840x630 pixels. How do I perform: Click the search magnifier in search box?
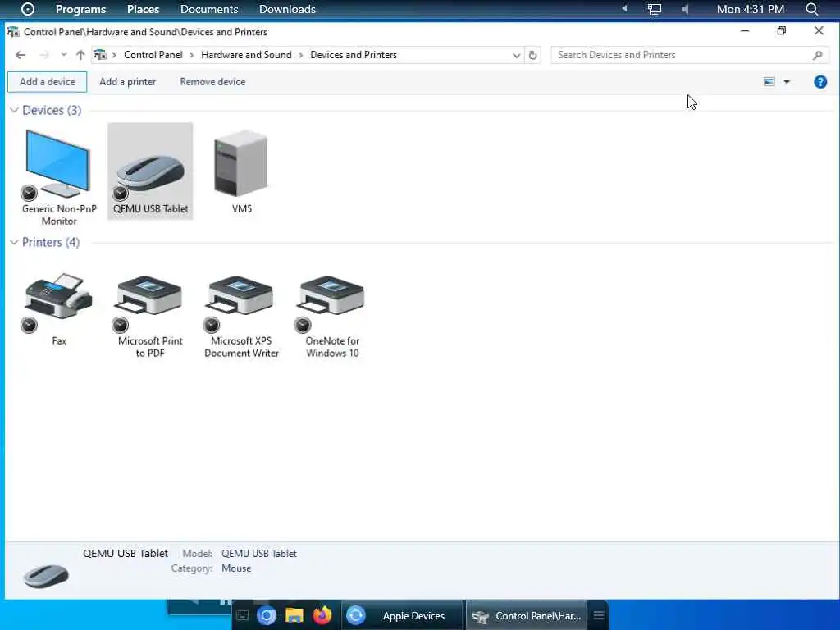click(x=818, y=55)
